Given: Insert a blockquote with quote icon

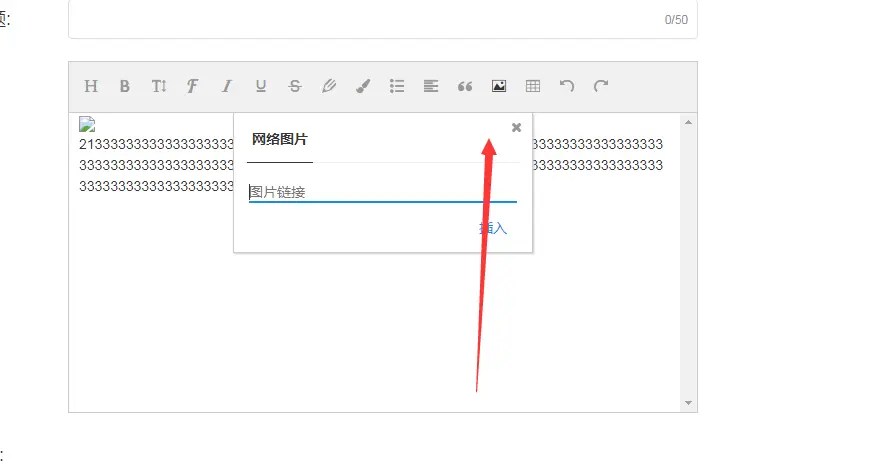Looking at the screenshot, I should (465, 86).
